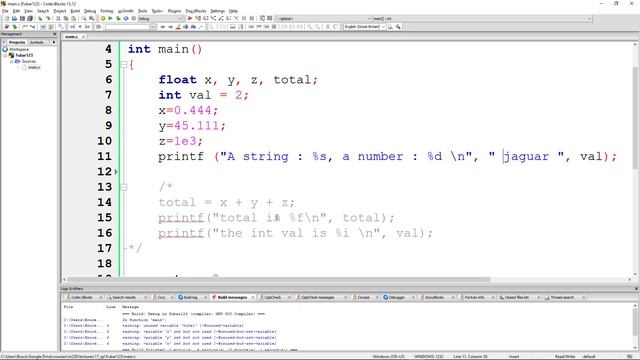The width and height of the screenshot is (640, 360).
Task: Click the green Run arrow icon
Action: (110, 18)
